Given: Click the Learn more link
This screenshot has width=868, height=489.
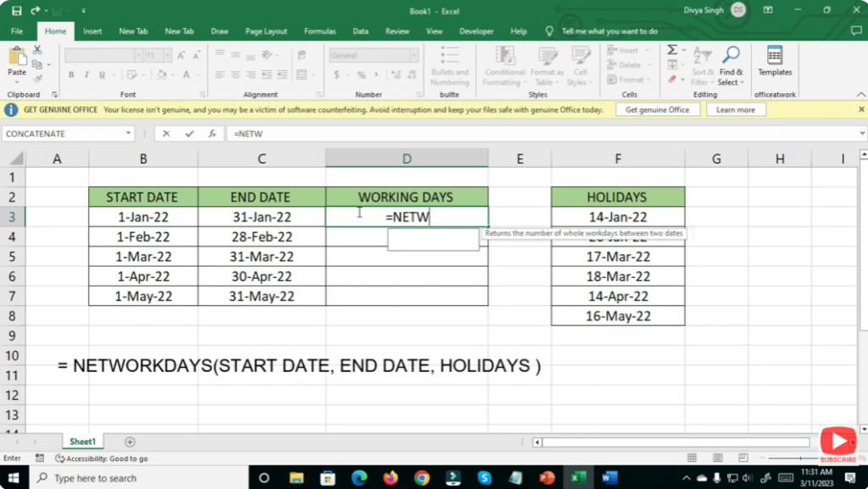Looking at the screenshot, I should coord(736,108).
